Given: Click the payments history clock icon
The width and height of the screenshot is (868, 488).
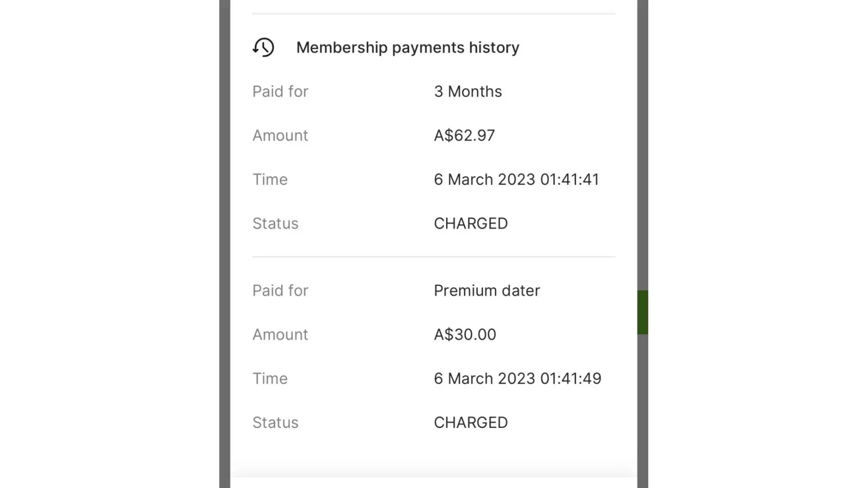Looking at the screenshot, I should click(x=264, y=47).
